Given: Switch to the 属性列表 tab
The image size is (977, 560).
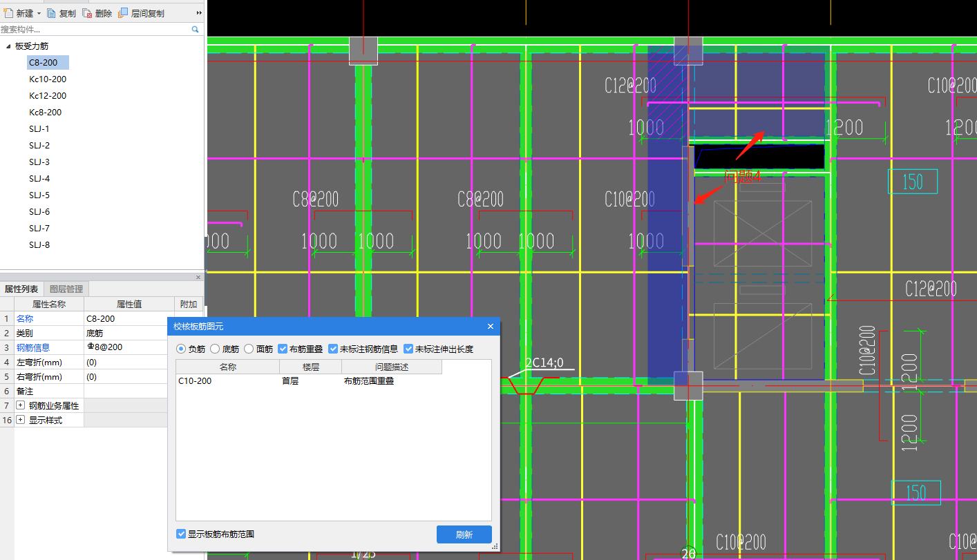Looking at the screenshot, I should tap(21, 289).
